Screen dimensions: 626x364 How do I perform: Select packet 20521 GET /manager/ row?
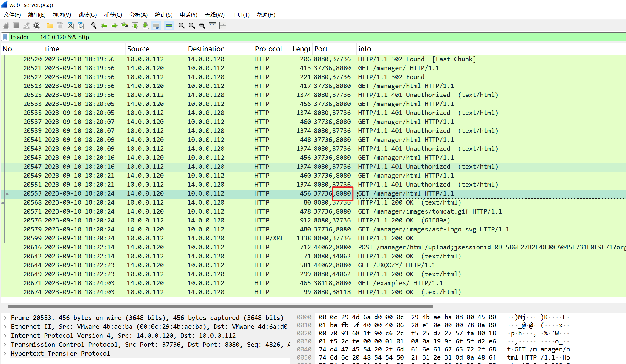[x=313, y=68]
